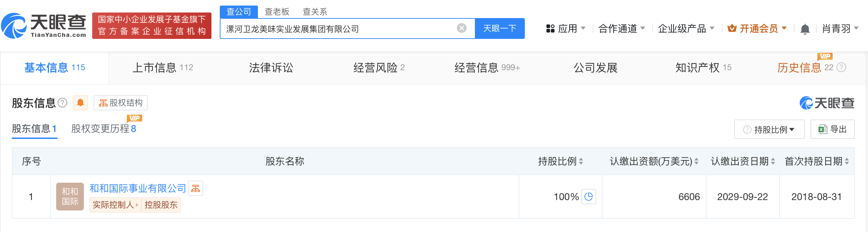Clear the search box with the X icon
Viewport: 868px width, 232px height.
click(x=461, y=28)
